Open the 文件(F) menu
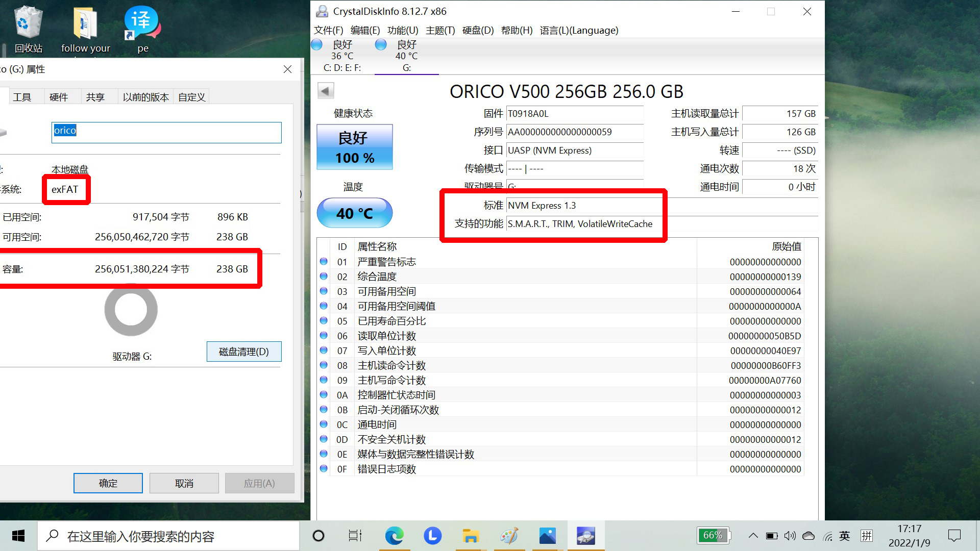 (328, 30)
